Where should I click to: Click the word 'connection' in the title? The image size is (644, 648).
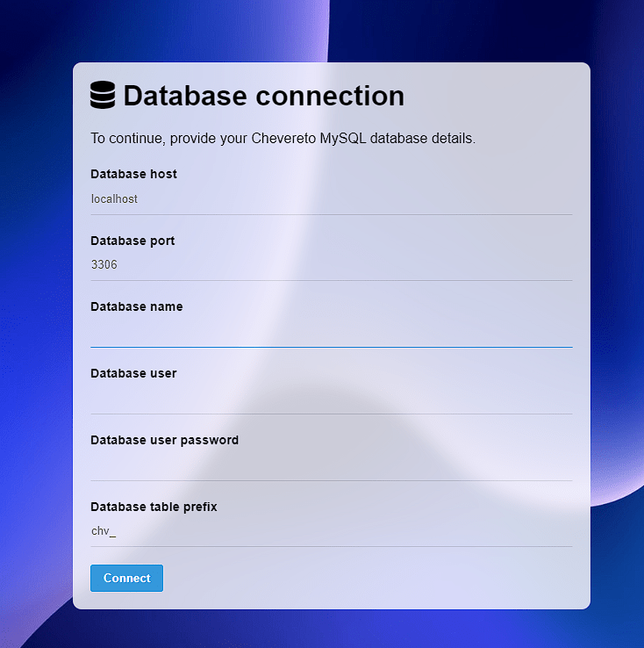click(330, 96)
